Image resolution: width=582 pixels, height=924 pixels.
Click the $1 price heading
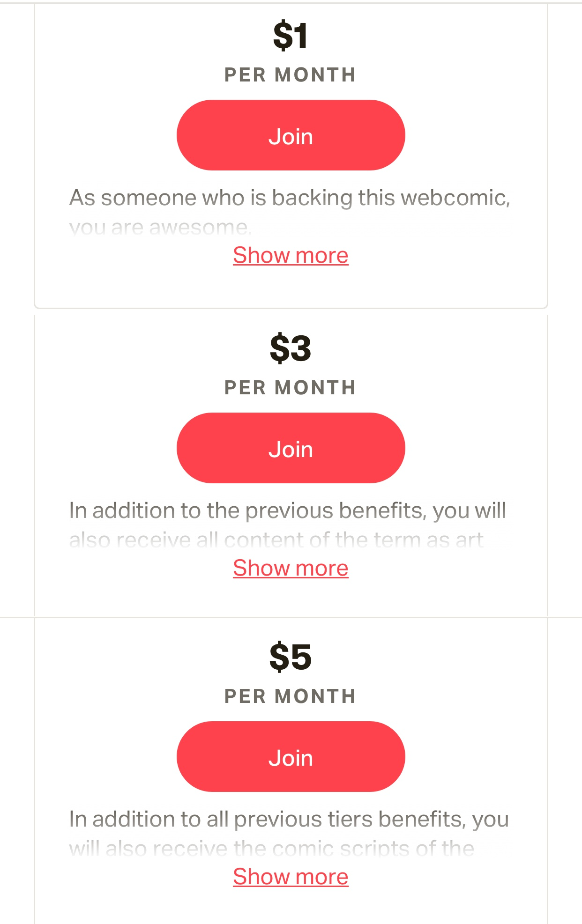click(x=291, y=36)
